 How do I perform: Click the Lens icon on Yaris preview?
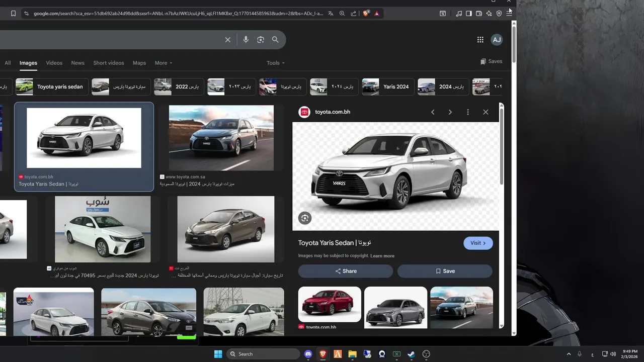pyautogui.click(x=304, y=218)
